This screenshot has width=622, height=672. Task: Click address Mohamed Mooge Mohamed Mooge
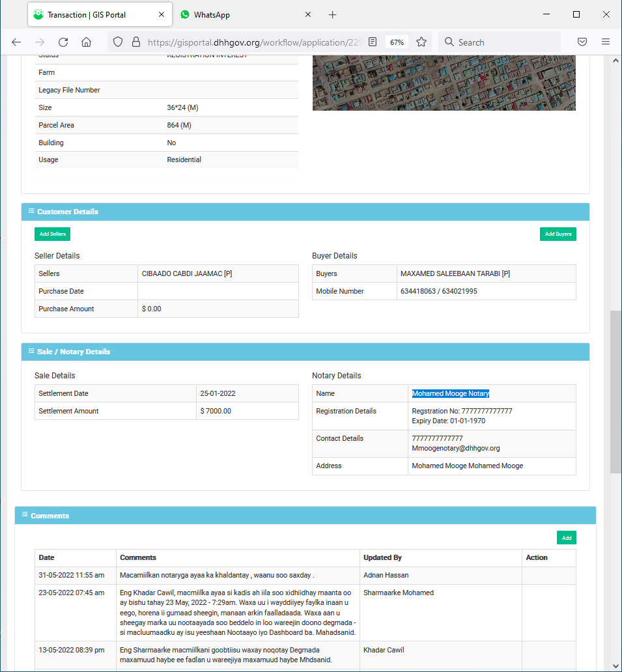pos(467,466)
